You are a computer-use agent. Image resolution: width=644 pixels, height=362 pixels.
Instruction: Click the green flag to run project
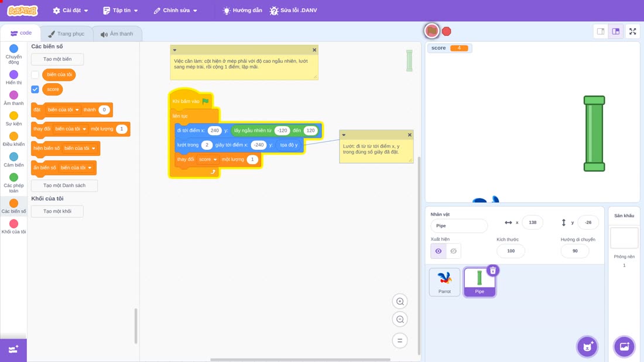pyautogui.click(x=431, y=31)
